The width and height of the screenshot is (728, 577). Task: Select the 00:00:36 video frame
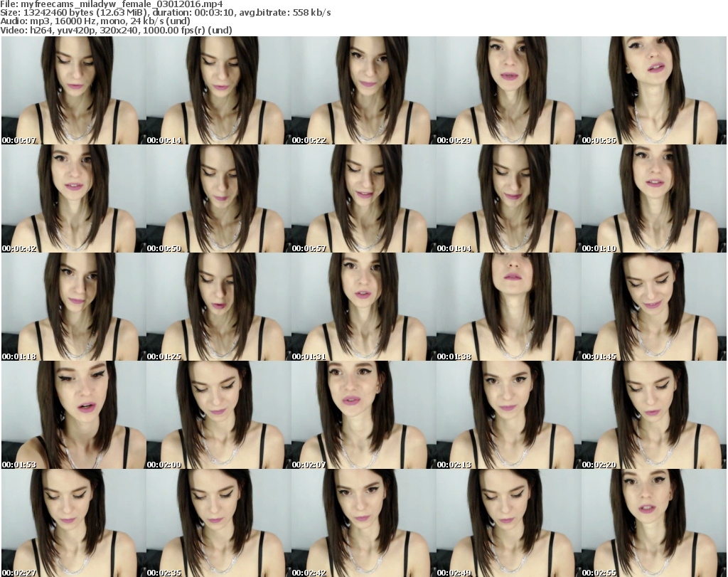click(x=654, y=90)
